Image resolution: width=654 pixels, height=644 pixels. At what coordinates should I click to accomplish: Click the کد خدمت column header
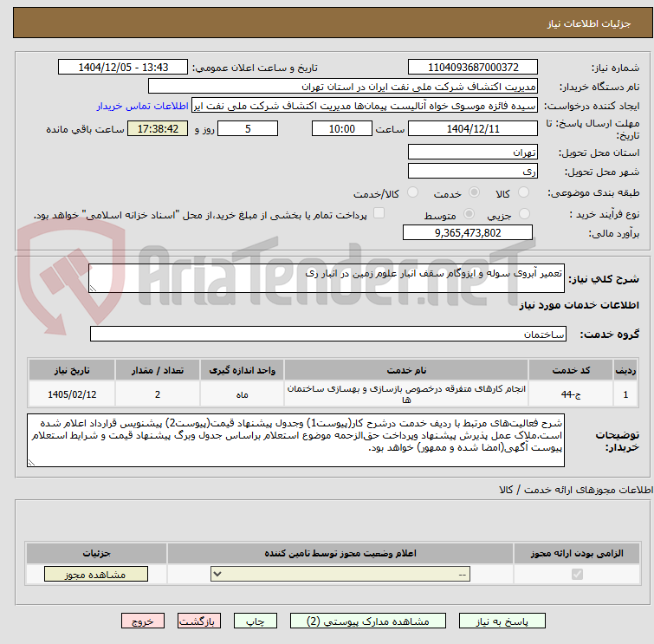(x=571, y=370)
